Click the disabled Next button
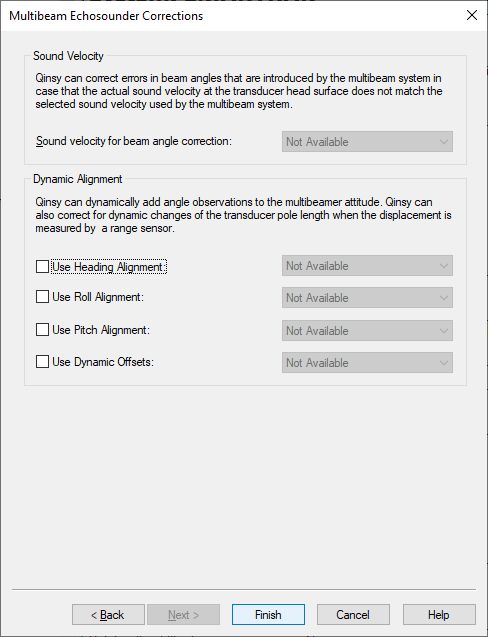The width and height of the screenshot is (488, 637). (184, 615)
